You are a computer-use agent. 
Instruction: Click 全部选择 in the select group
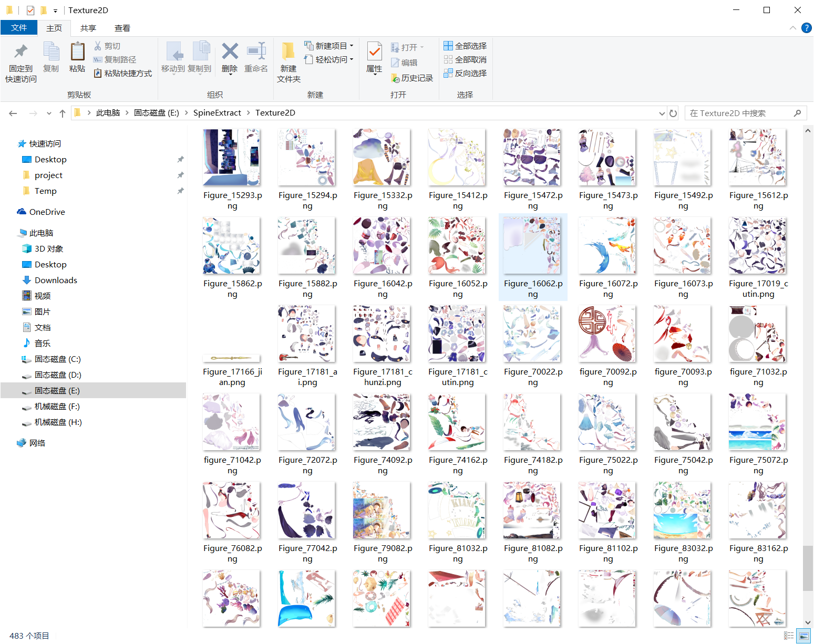pyautogui.click(x=465, y=46)
